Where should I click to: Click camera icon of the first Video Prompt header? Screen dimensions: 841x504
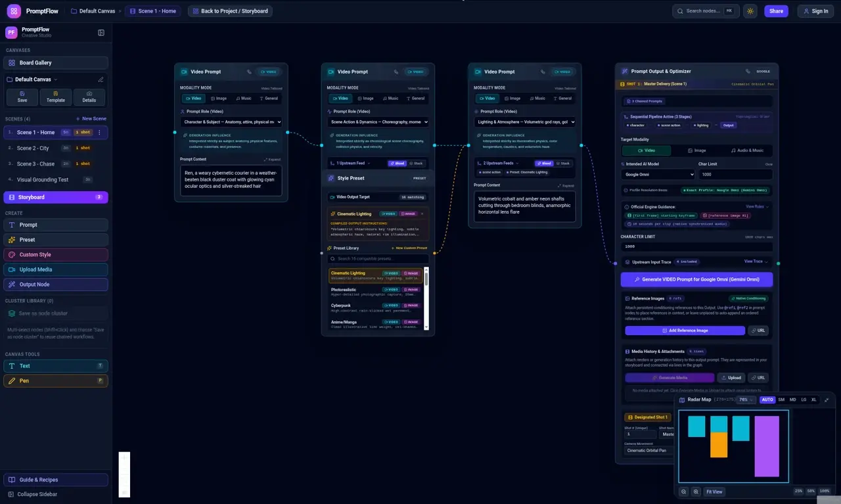(x=183, y=72)
